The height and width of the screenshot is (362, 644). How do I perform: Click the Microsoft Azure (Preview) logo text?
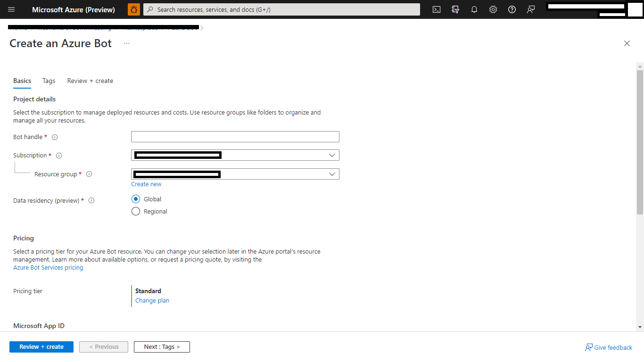[x=74, y=9]
